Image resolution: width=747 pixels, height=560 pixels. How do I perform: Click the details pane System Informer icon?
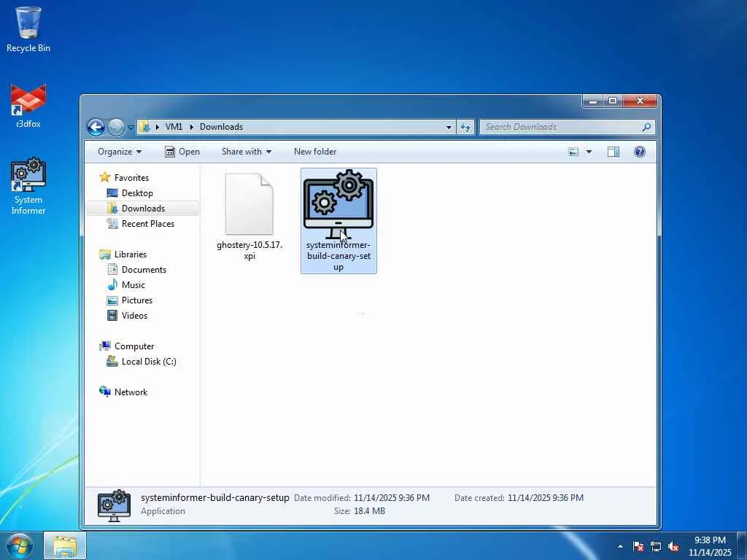(114, 505)
